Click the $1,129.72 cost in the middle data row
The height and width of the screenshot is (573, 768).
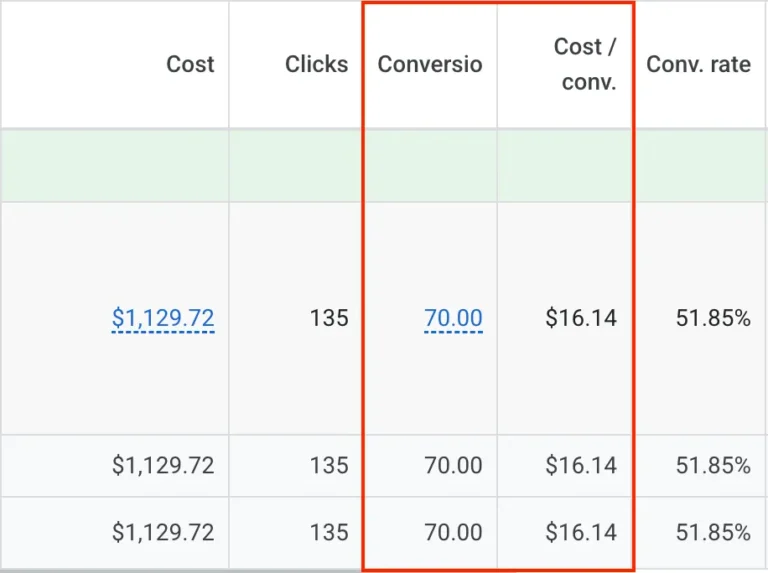163,466
